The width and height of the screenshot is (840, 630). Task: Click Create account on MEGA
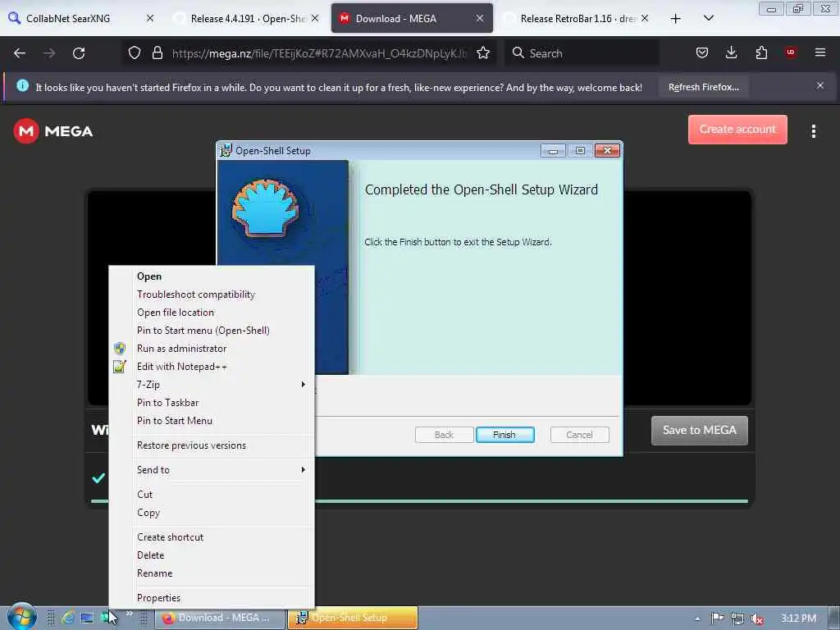(737, 129)
